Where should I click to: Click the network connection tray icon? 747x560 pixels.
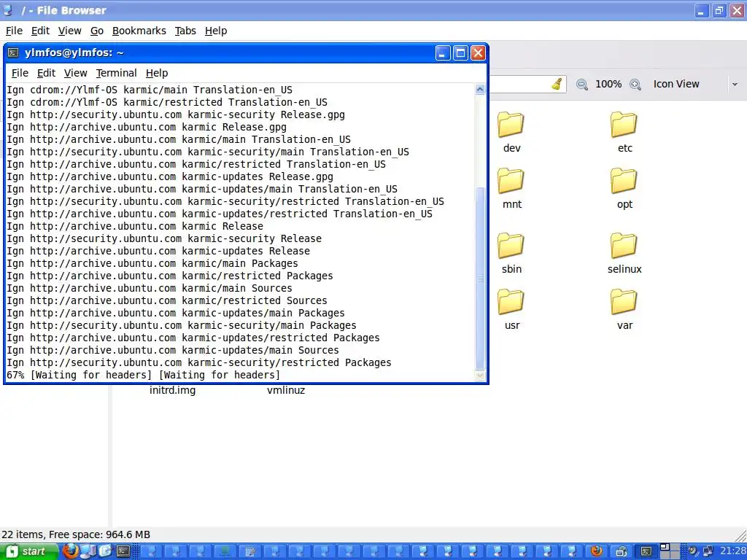pyautogui.click(x=708, y=551)
